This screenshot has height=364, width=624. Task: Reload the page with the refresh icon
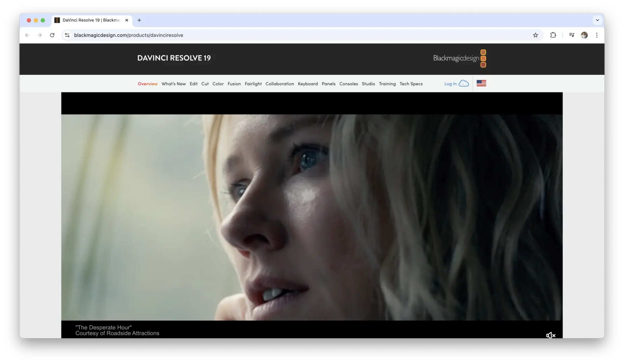[x=52, y=35]
